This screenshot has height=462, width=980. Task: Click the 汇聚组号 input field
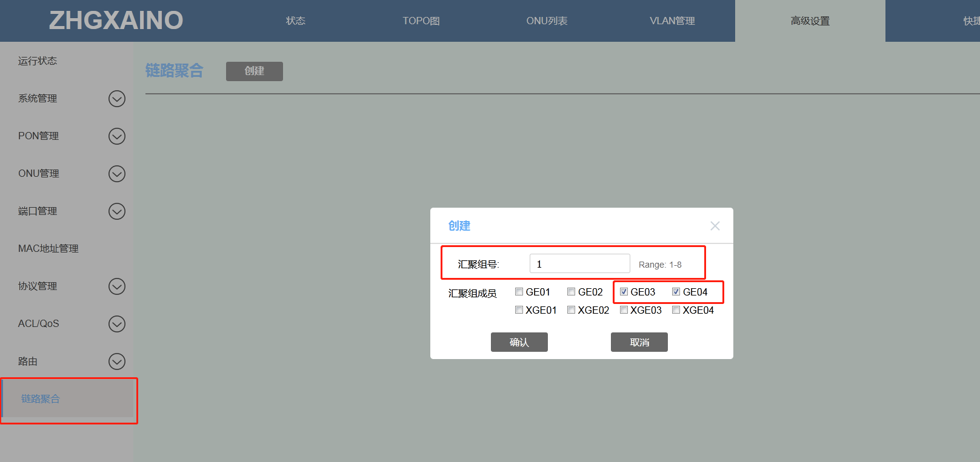pyautogui.click(x=579, y=264)
